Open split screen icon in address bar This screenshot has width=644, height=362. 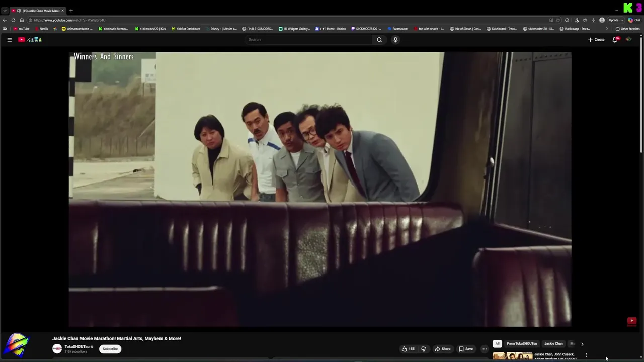click(551, 20)
